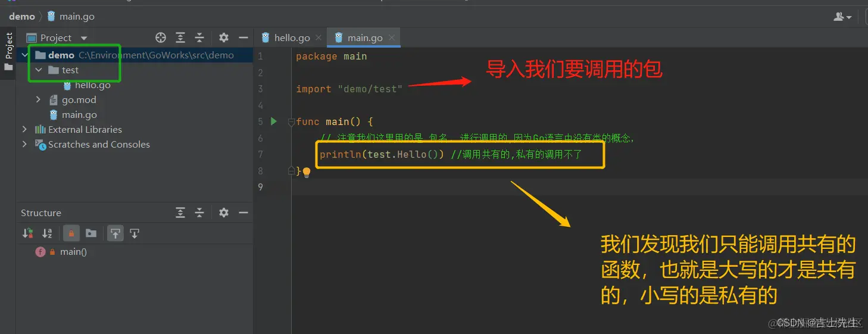The height and width of the screenshot is (334, 868).
Task: Click the println(test.Hello()) code
Action: click(382, 155)
